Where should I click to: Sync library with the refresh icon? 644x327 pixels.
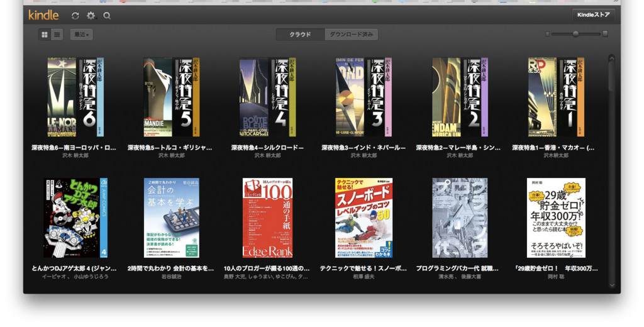pos(75,16)
